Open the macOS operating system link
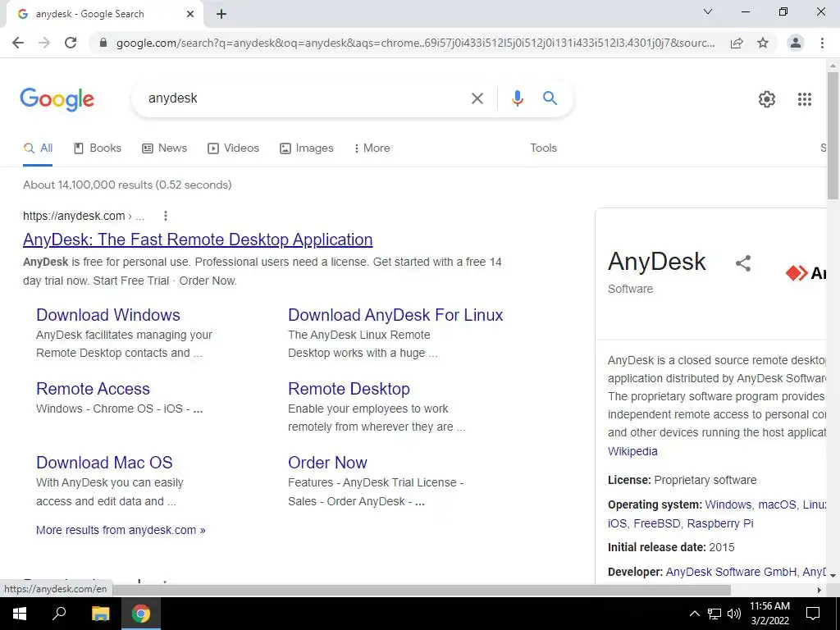Image resolution: width=840 pixels, height=630 pixels. tap(777, 504)
